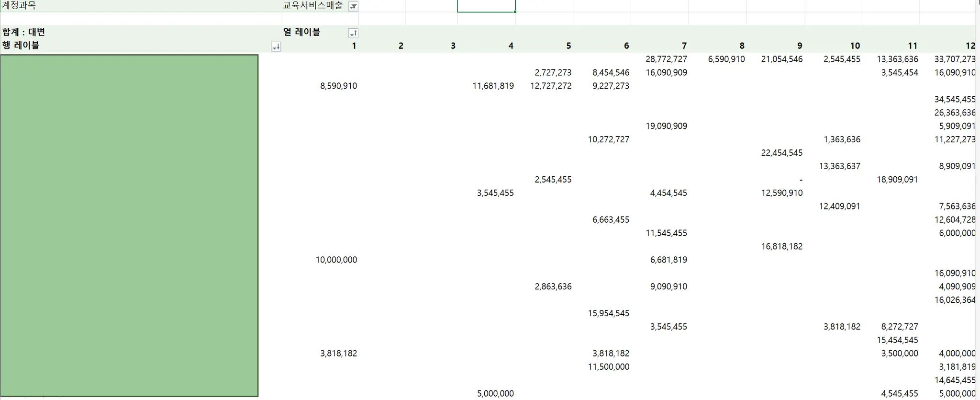Image resolution: width=980 pixels, height=400 pixels.
Task: Click the cell with value 6,681,819
Action: (668, 260)
